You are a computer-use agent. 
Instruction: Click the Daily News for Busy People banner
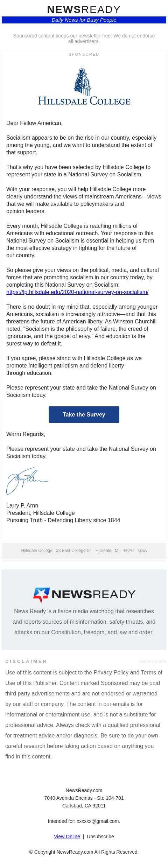click(84, 20)
